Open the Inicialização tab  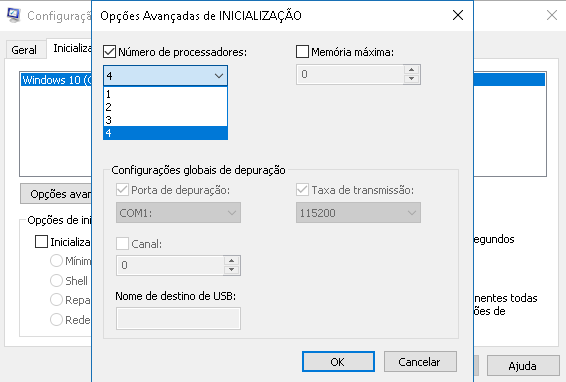pyautogui.click(x=70, y=48)
